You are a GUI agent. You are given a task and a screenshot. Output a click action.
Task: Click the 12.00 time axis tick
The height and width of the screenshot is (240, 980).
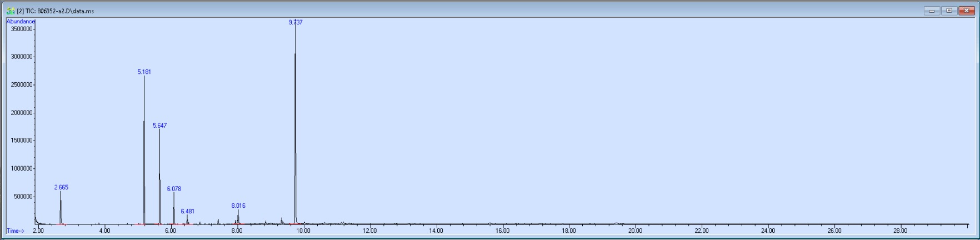pos(369,231)
